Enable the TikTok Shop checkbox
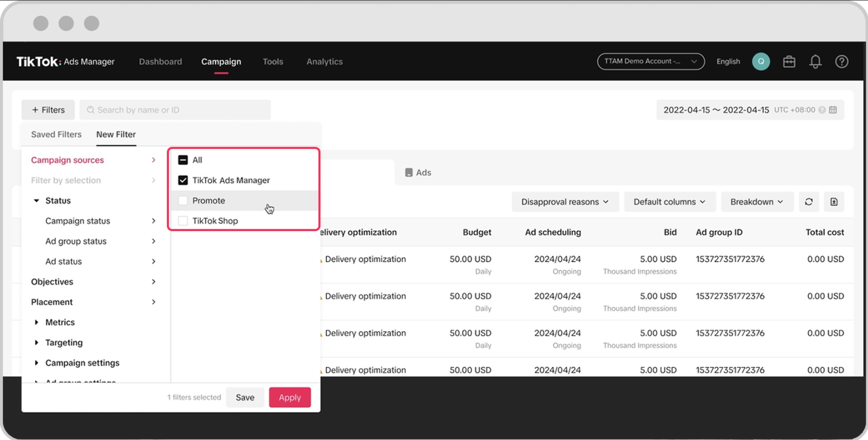 (183, 221)
